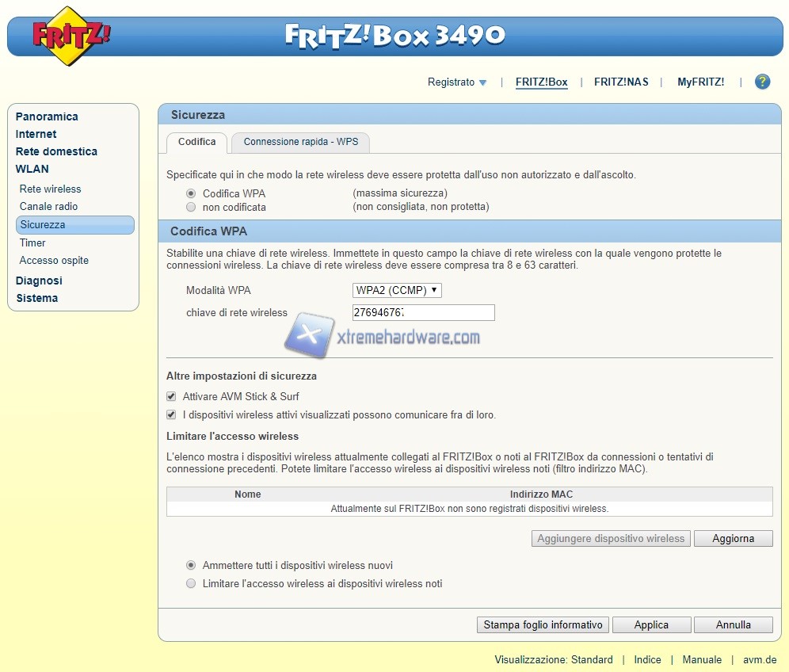Expand the Registrato dropdown arrow
The width and height of the screenshot is (789, 672).
(482, 82)
